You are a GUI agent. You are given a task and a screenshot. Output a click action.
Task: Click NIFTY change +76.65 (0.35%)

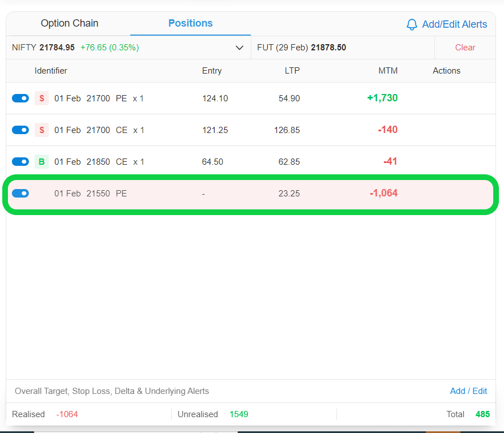tap(110, 48)
